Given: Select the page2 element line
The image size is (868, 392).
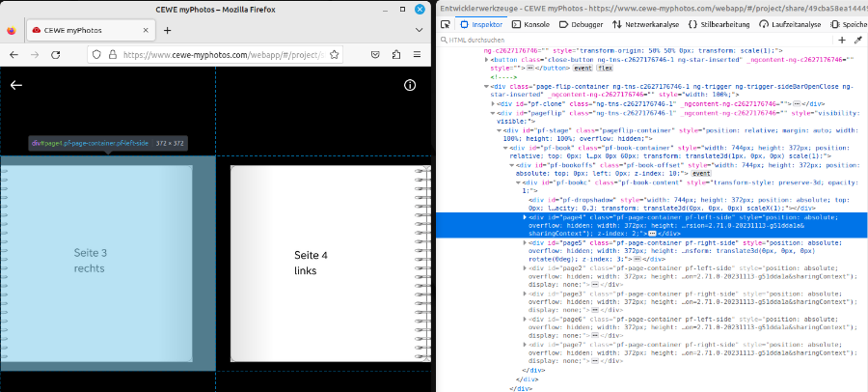Looking at the screenshot, I should tap(652, 276).
